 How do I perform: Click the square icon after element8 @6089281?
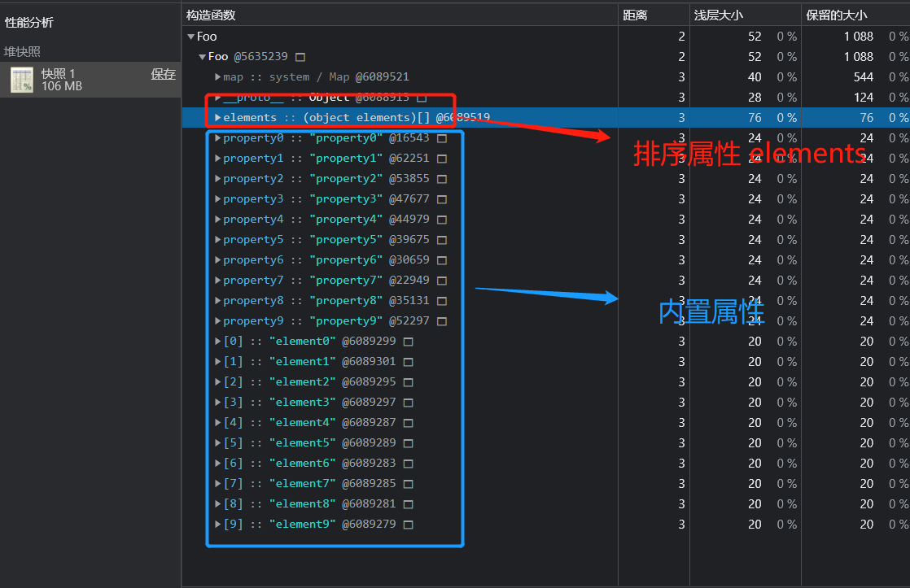(x=408, y=504)
